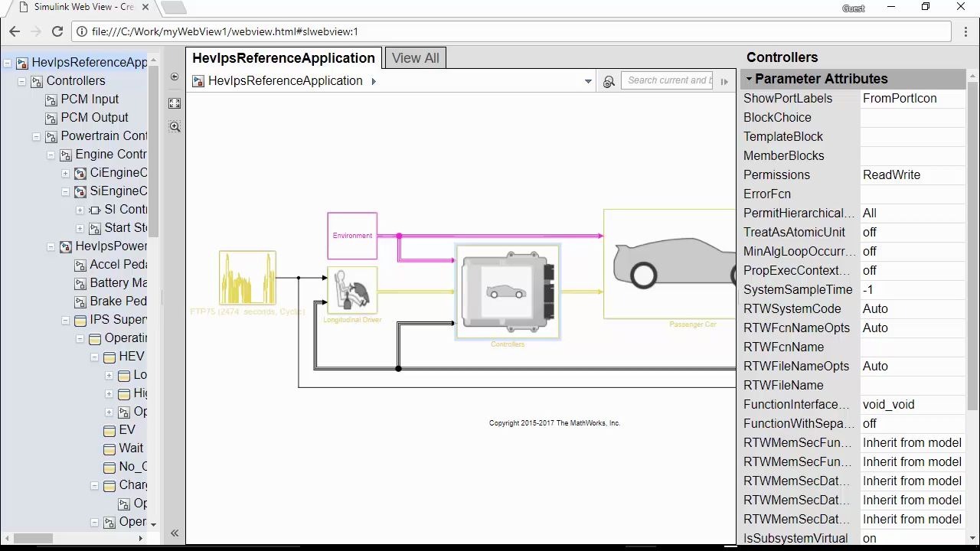Click the PCM Output subsystem icon
This screenshot has height=551, width=980.
[x=51, y=118]
